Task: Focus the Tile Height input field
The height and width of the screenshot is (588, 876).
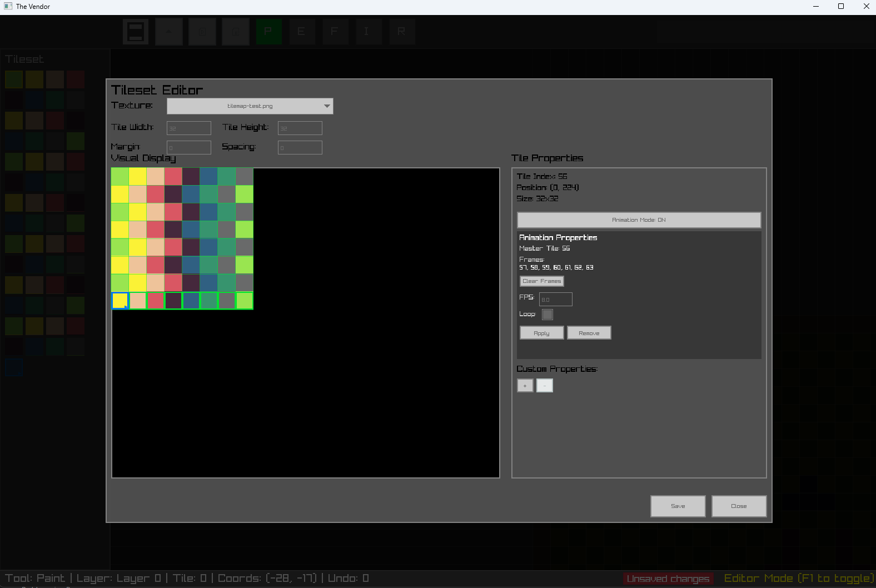Action: coord(300,128)
